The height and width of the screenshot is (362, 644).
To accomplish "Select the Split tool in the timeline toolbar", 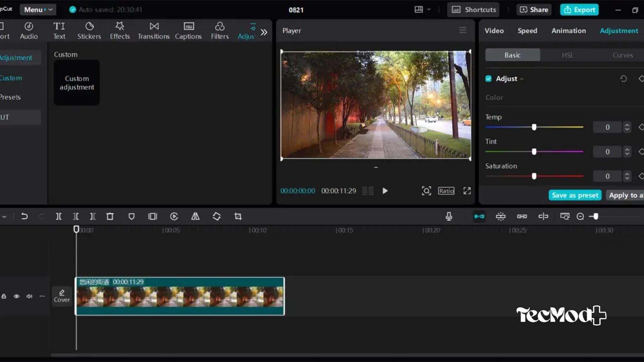I will [58, 216].
